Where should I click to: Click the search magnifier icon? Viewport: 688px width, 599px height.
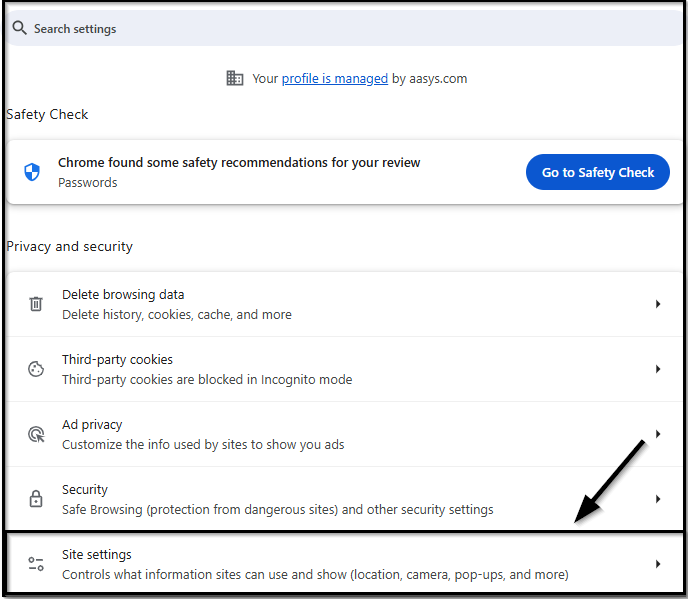[19, 28]
